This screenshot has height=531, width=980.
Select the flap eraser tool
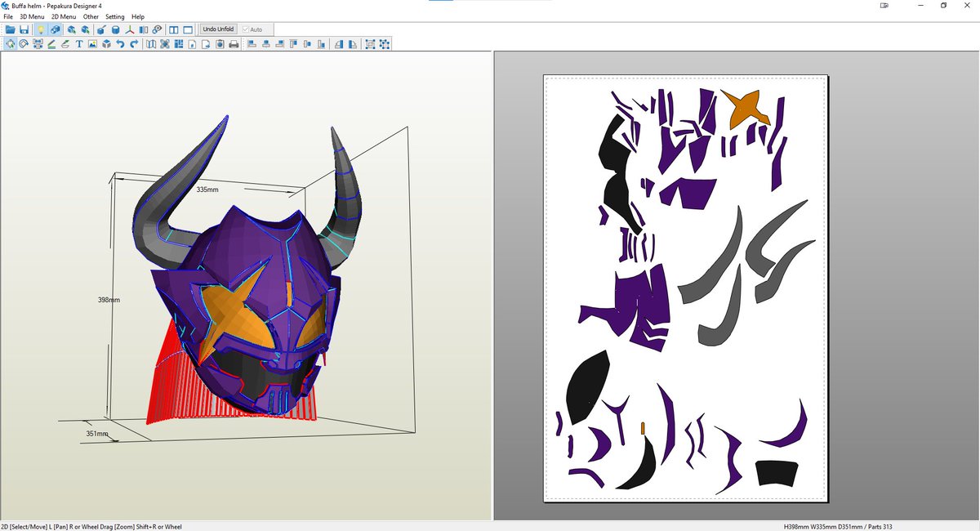(x=65, y=43)
